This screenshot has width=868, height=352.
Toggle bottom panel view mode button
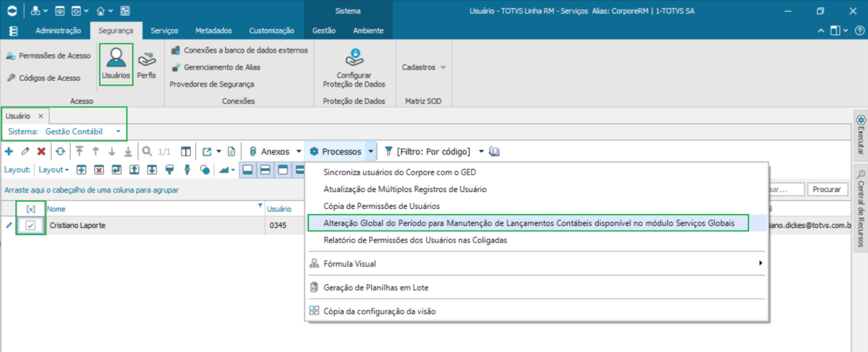[x=247, y=169]
